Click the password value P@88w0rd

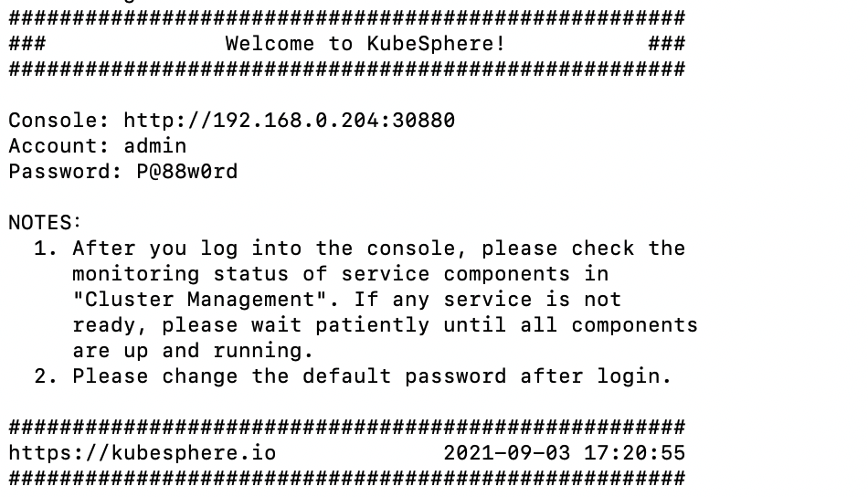(x=187, y=172)
